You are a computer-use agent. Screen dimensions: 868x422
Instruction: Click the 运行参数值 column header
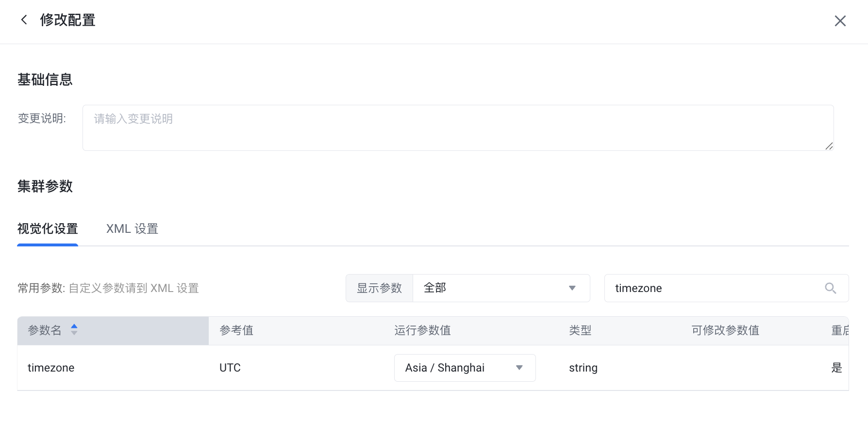pos(422,330)
